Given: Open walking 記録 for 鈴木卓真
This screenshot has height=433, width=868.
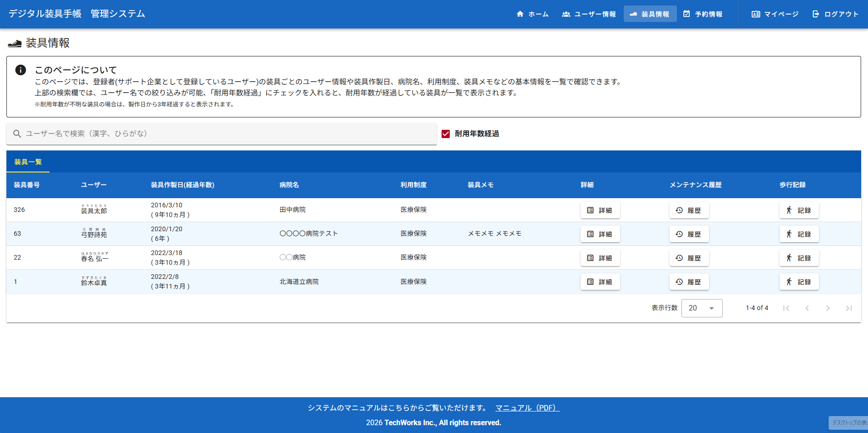Looking at the screenshot, I should point(799,282).
